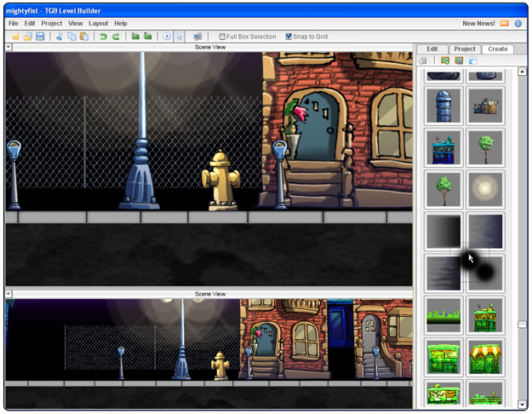Activate the selection arrow tool
532x414 pixels.
pyautogui.click(x=179, y=37)
